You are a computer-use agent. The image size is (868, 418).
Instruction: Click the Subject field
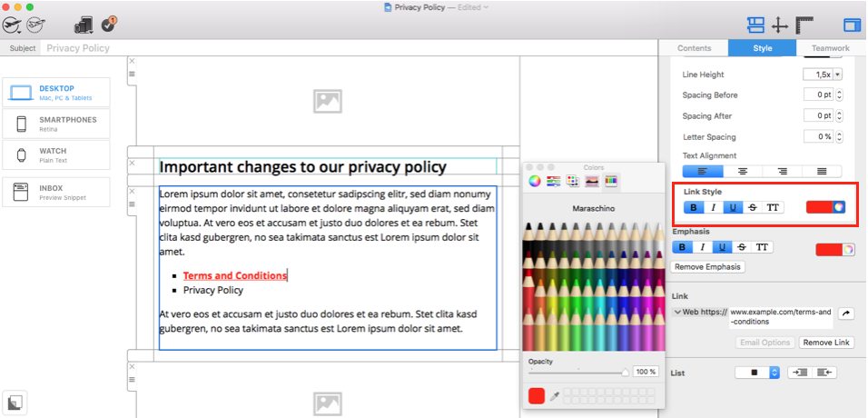pos(349,48)
